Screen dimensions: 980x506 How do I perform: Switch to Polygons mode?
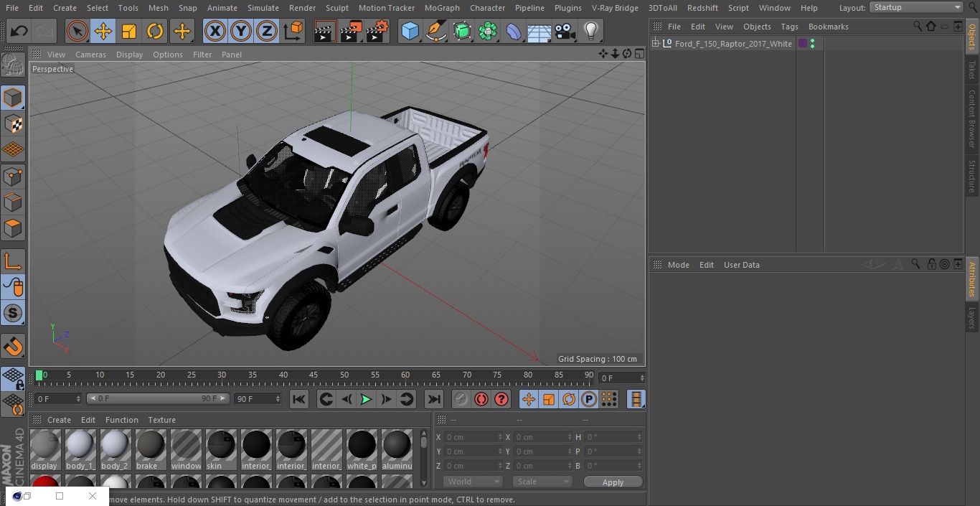(13, 228)
